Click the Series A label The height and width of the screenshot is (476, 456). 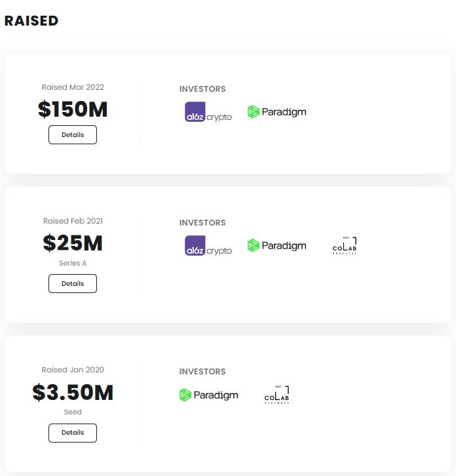click(x=73, y=263)
